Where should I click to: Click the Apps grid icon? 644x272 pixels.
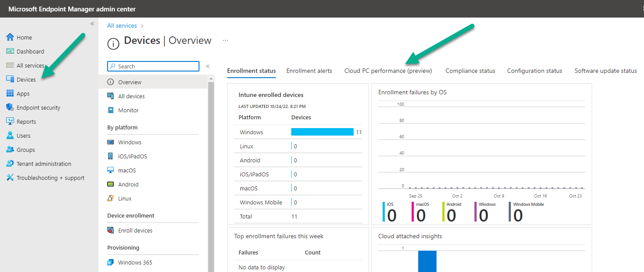[x=10, y=93]
